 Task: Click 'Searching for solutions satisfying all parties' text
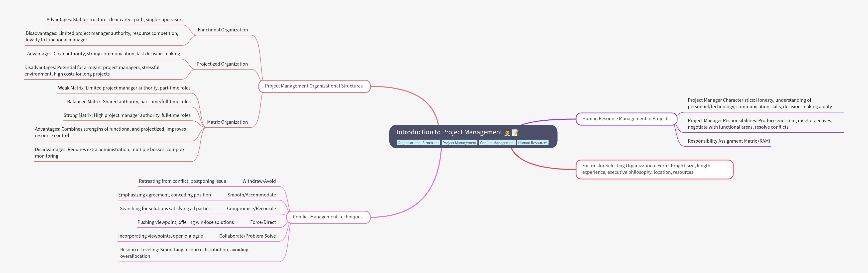(165, 209)
